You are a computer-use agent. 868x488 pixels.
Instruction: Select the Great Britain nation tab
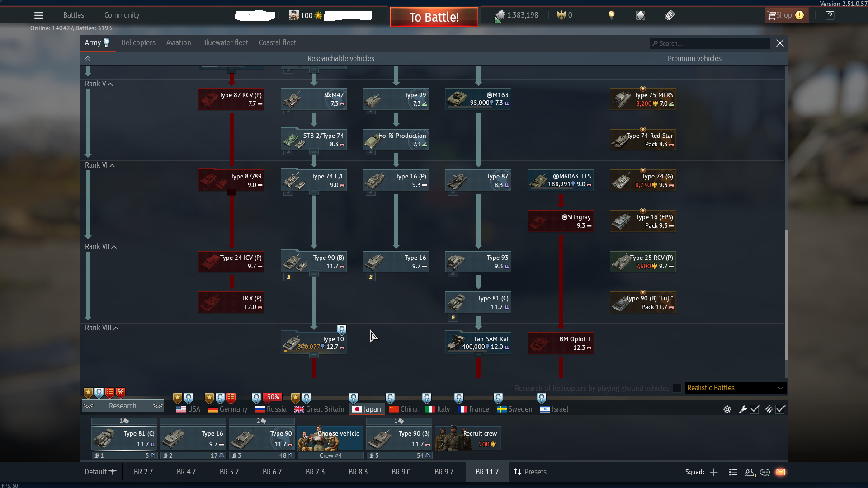[x=319, y=409]
